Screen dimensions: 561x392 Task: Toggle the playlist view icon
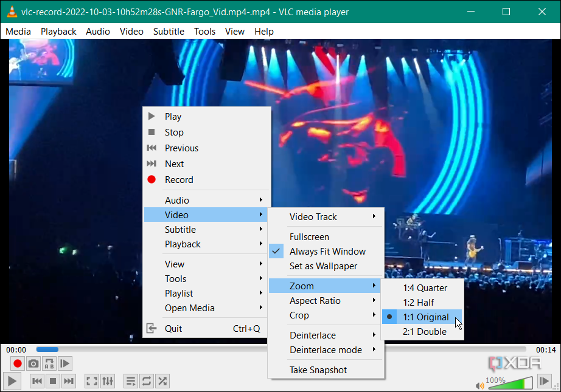click(x=131, y=381)
